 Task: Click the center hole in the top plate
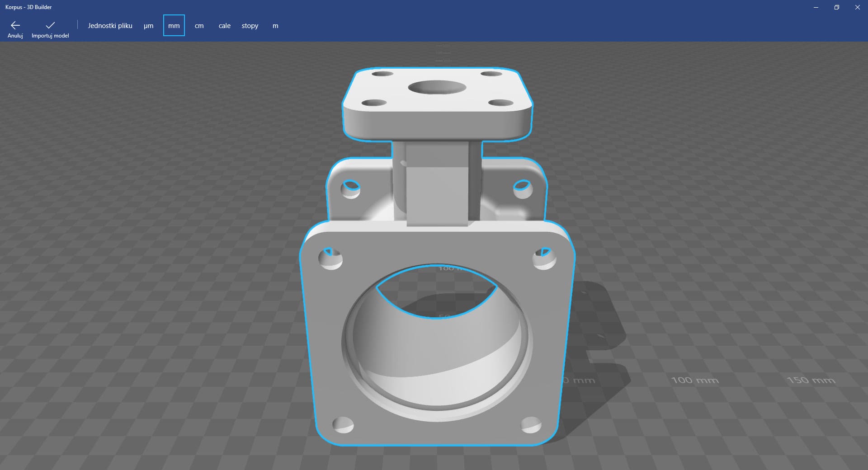(437, 87)
